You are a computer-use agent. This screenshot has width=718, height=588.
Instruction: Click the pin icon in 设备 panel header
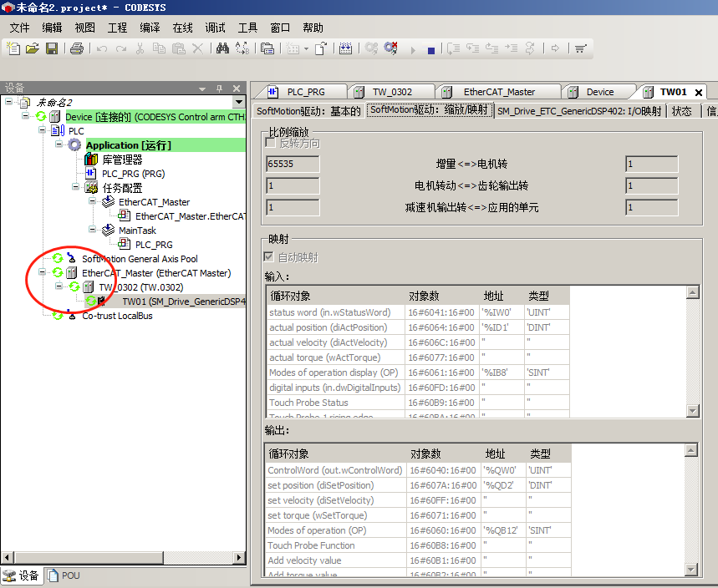[x=219, y=89]
